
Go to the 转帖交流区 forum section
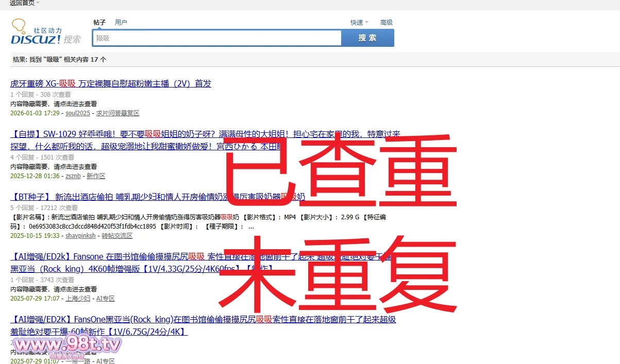117,236
